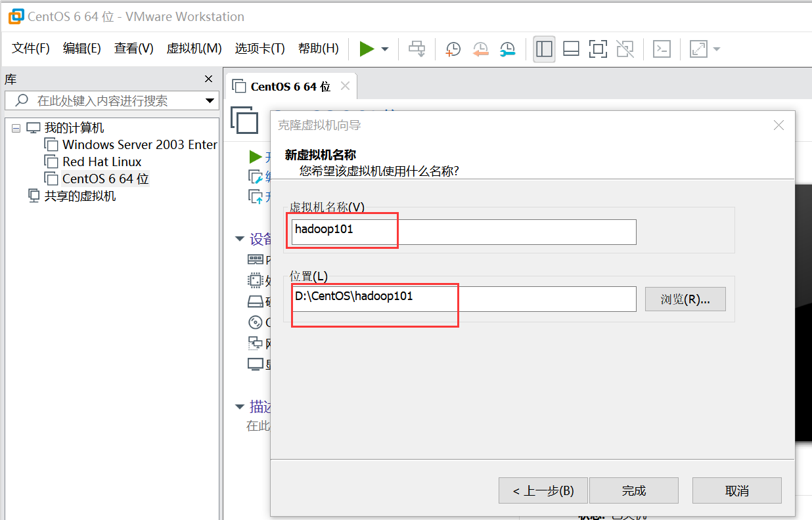
Task: Collapse the 我的计算机 tree node
Action: click(x=16, y=128)
